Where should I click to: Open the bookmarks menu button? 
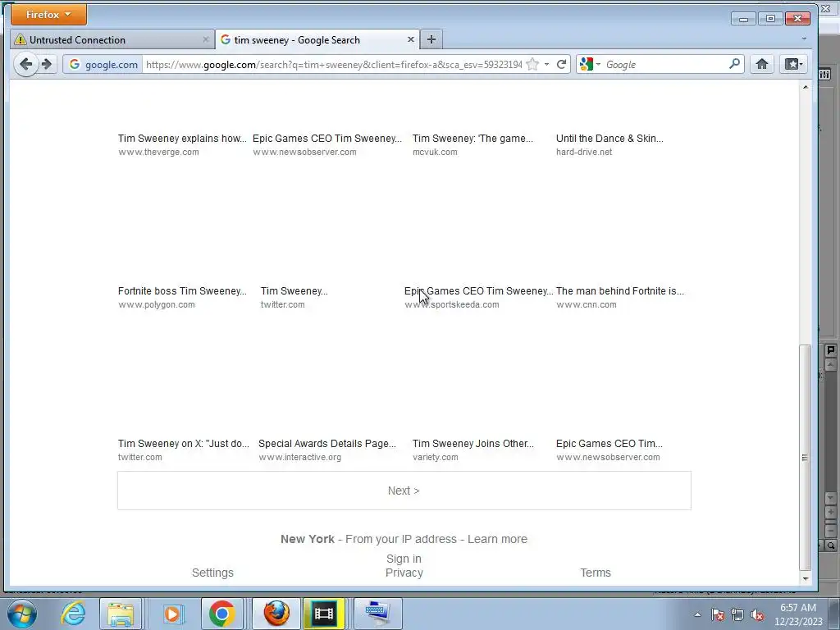coord(793,65)
